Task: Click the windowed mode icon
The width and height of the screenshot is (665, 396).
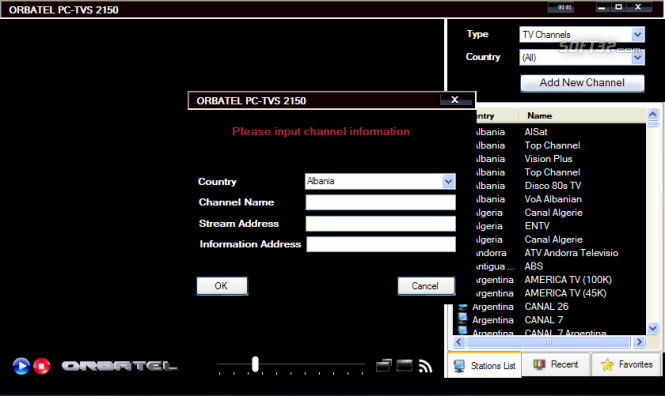Action: [x=384, y=365]
